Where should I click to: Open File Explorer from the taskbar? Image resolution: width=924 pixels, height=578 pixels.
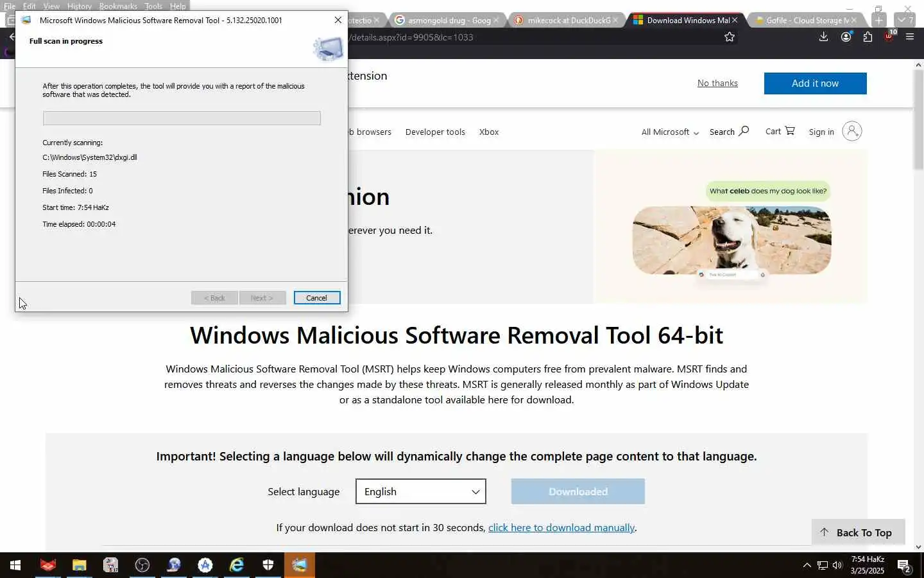point(79,565)
